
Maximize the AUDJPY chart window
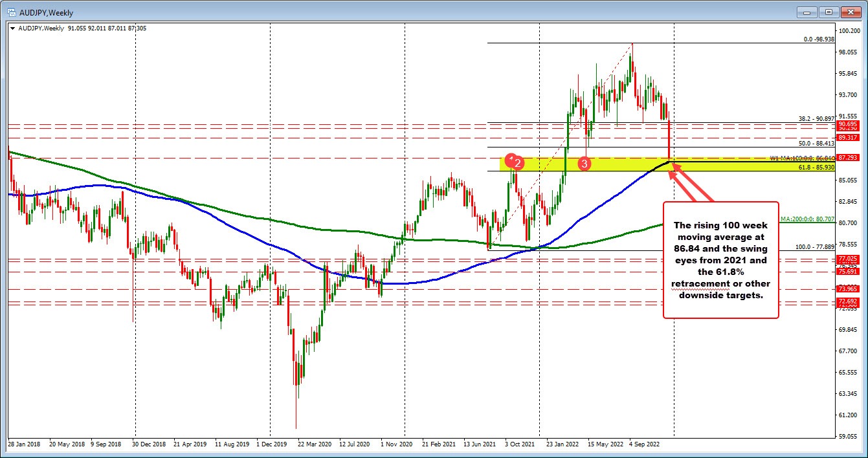coord(829,12)
